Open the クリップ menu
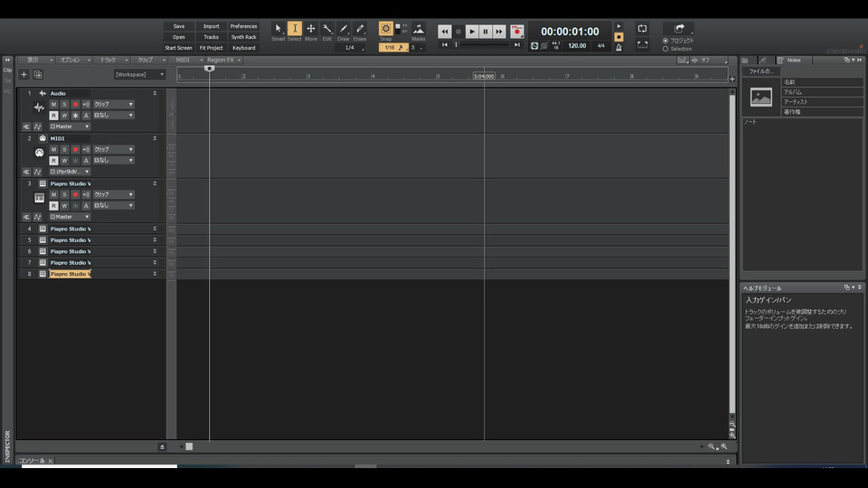868x488 pixels. [150, 60]
